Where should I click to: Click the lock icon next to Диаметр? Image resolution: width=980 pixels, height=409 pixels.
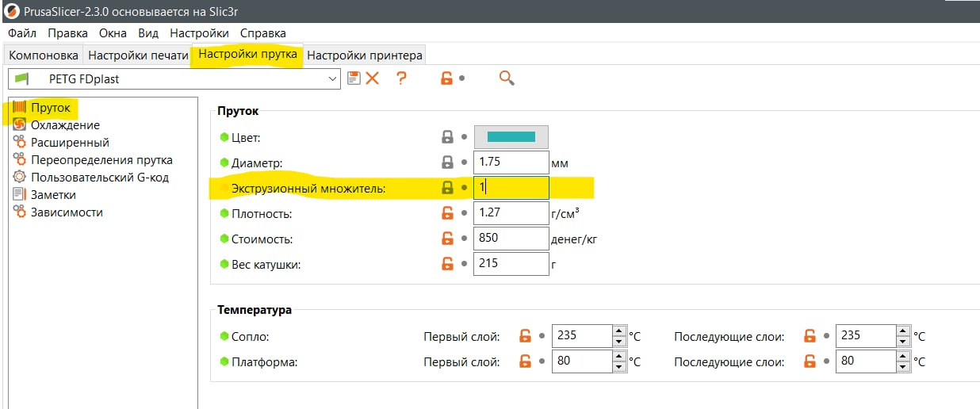[447, 162]
